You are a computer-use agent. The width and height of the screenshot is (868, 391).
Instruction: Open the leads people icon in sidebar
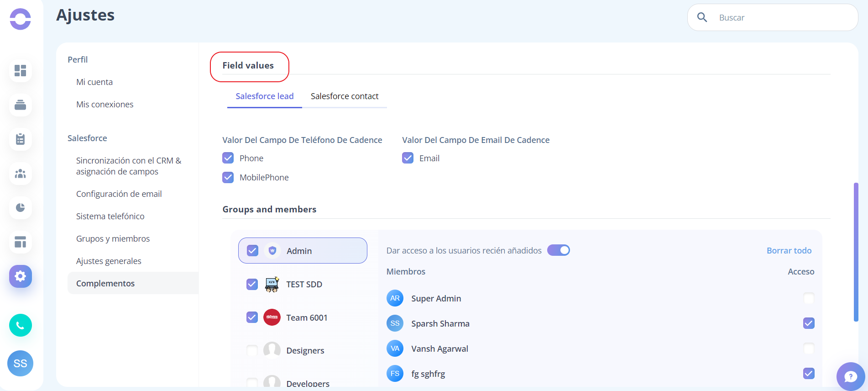[20, 174]
